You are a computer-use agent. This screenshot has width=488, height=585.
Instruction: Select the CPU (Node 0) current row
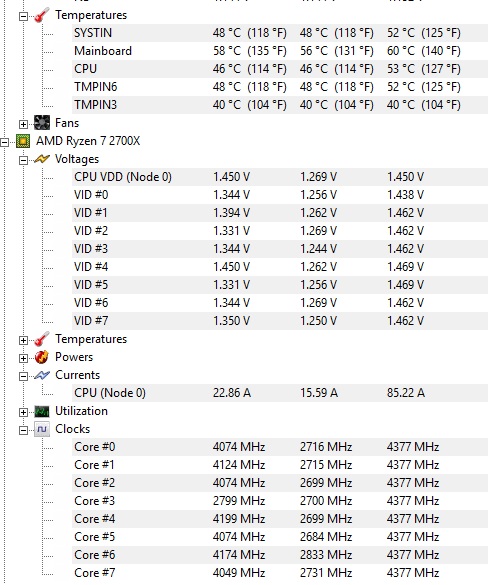point(280,393)
